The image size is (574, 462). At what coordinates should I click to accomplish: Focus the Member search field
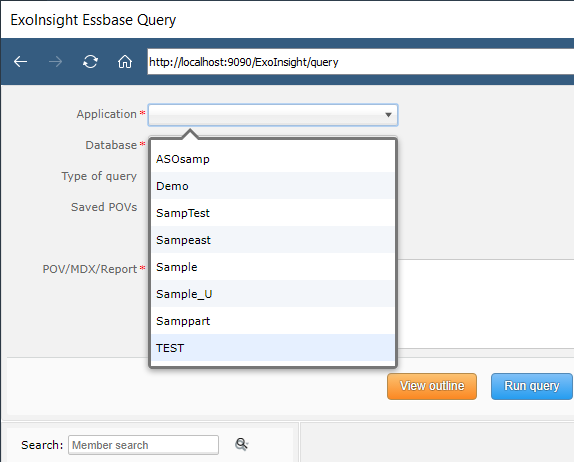[144, 445]
